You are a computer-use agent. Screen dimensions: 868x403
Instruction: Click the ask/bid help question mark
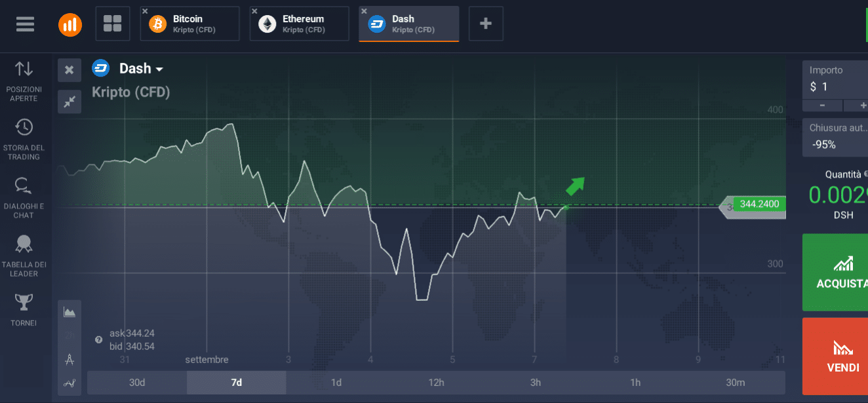coord(99,339)
